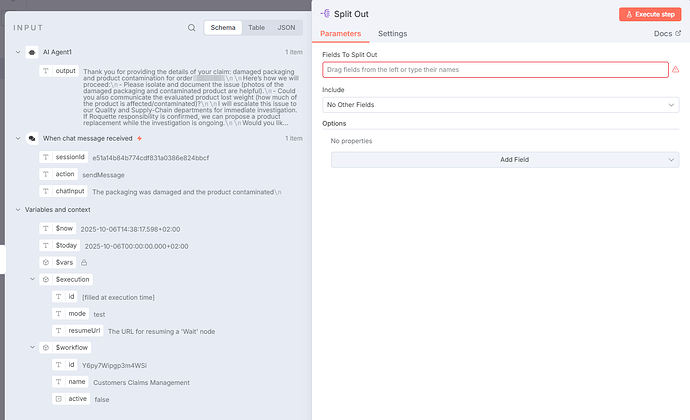Click the $workflow cube icon

pyautogui.click(x=46, y=347)
